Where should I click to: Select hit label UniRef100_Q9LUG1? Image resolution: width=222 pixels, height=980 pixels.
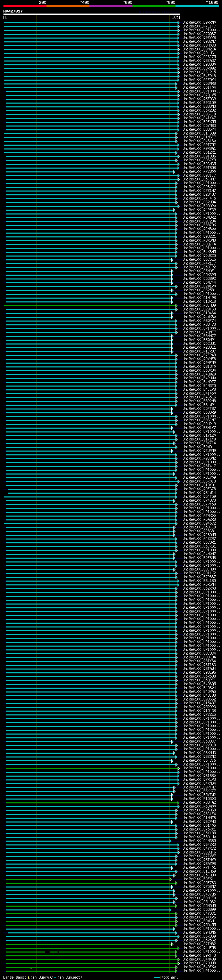(x=199, y=53)
